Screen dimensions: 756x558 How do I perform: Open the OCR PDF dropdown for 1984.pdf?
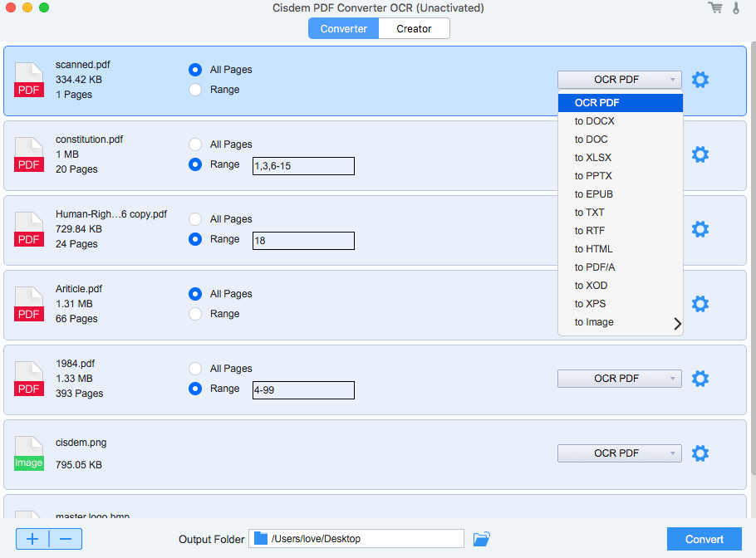coord(619,379)
